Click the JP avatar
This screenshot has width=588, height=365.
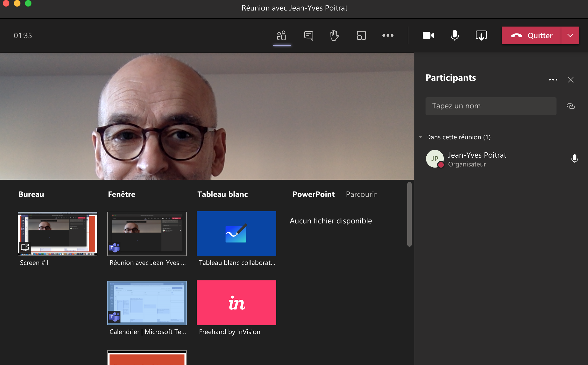(435, 159)
